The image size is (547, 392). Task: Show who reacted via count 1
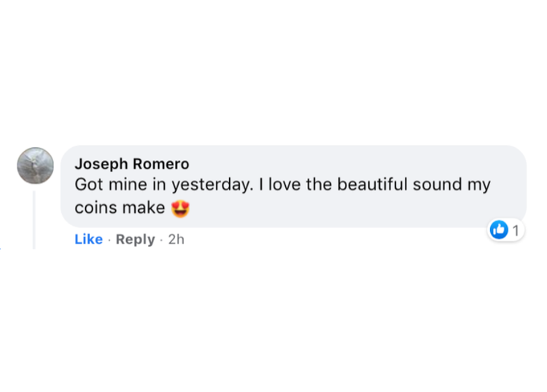516,230
